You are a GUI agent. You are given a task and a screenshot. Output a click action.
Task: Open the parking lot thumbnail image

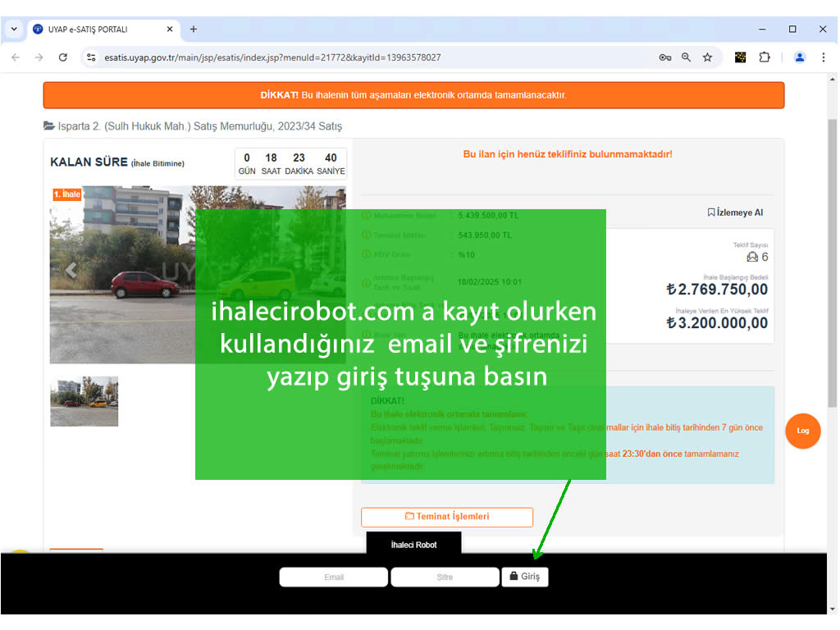84,401
